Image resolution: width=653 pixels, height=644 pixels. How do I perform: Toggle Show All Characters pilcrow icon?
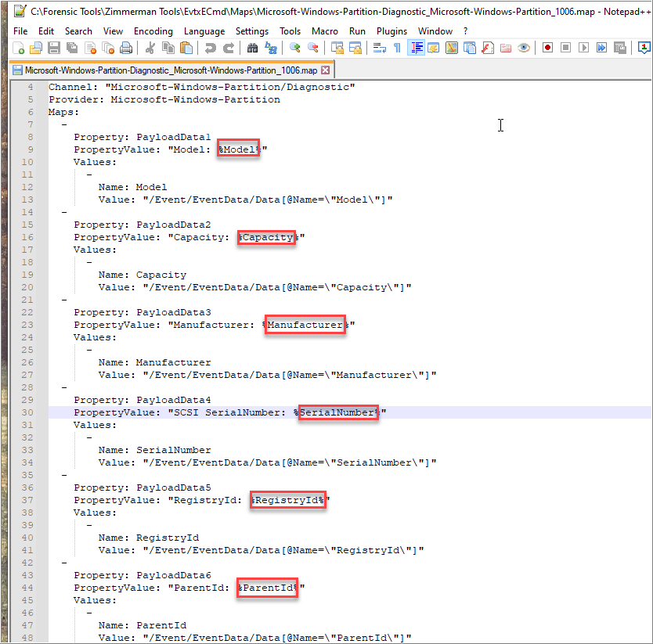pyautogui.click(x=397, y=49)
